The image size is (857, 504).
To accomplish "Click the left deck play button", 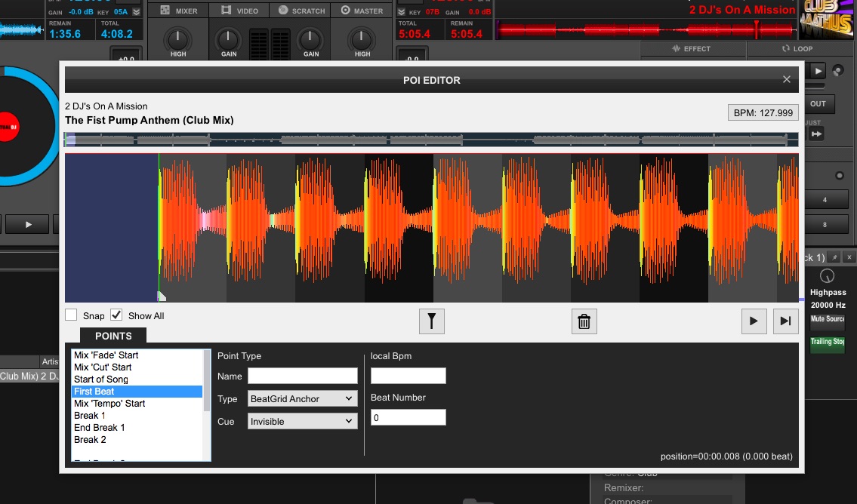I will point(27,224).
